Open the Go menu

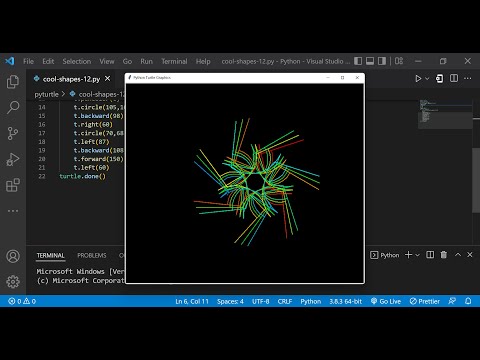tap(127, 61)
